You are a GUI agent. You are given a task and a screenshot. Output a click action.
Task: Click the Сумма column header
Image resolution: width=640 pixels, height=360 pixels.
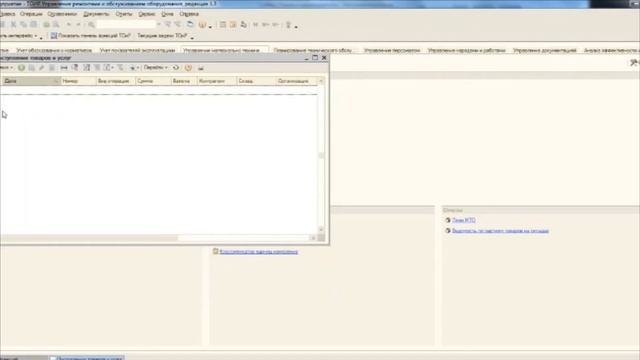153,81
